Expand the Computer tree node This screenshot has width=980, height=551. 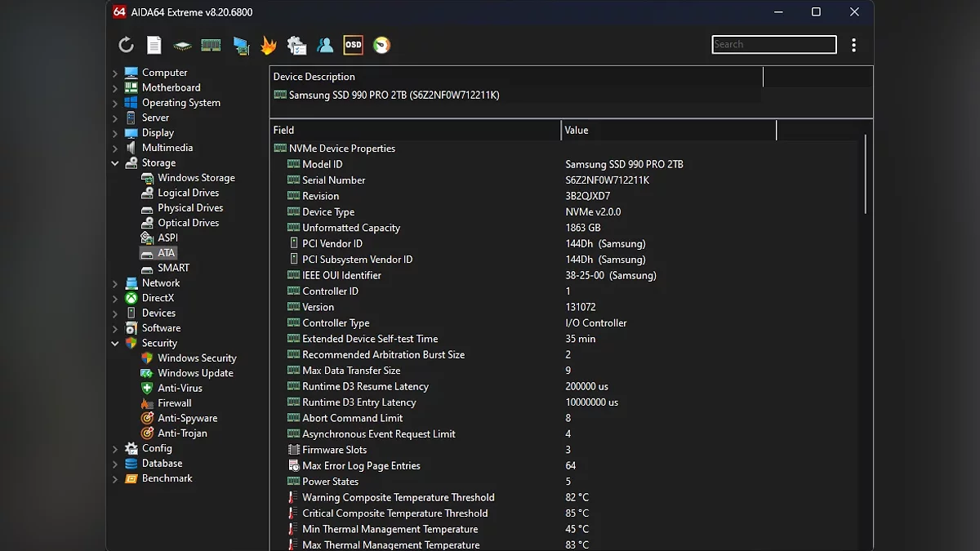point(115,73)
